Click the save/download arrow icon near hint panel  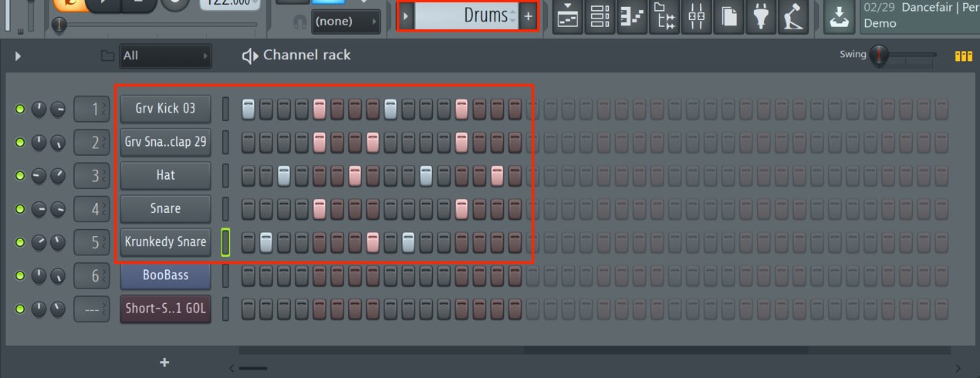[840, 17]
